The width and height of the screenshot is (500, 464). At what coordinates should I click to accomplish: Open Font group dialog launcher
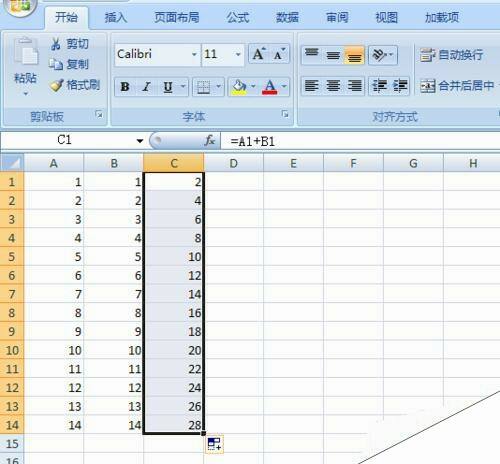285,114
